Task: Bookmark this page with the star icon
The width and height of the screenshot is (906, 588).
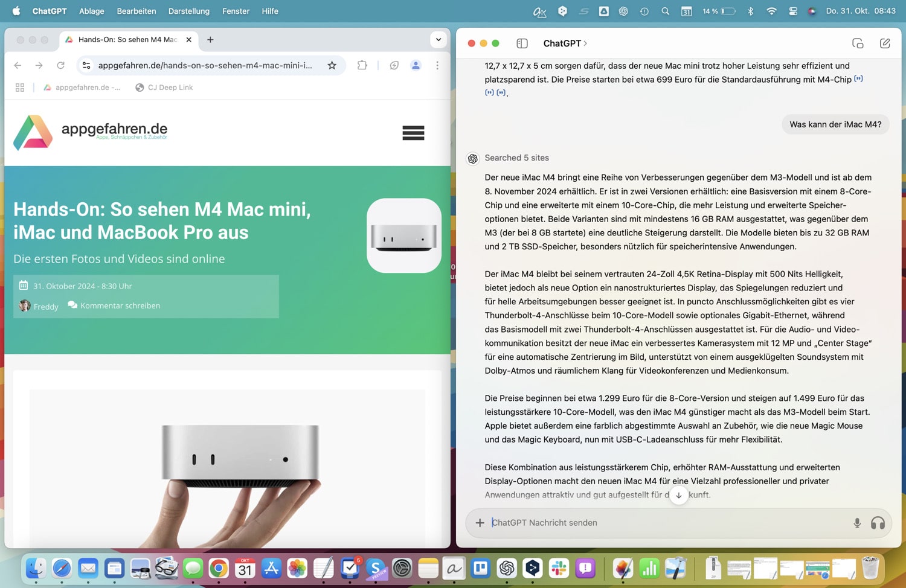Action: [332, 65]
